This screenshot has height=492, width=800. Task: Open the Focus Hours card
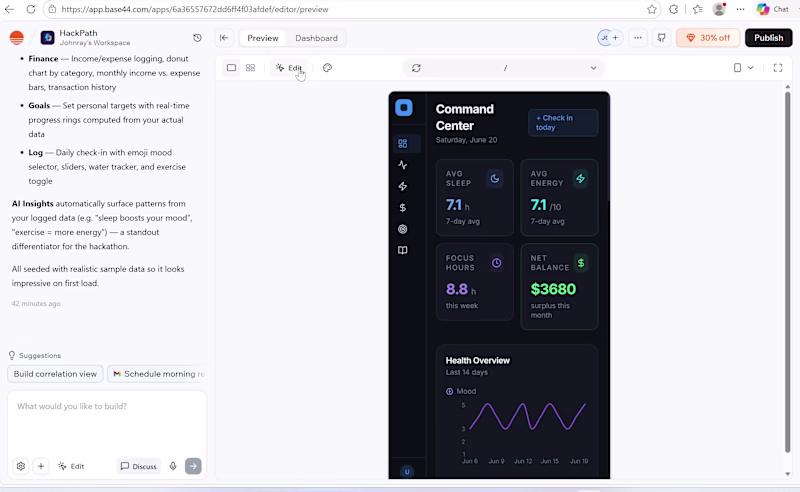(x=474, y=282)
